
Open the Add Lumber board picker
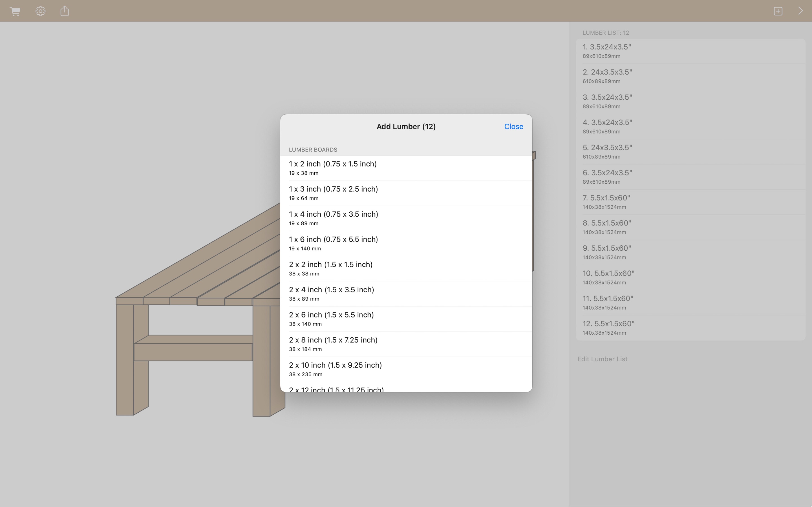[x=405, y=126]
